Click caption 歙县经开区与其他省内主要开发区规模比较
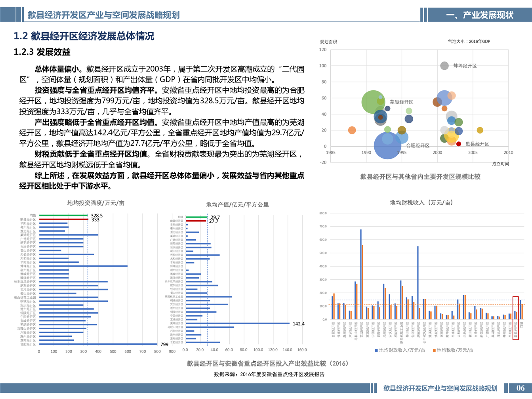The height and width of the screenshot is (399, 532). (x=420, y=177)
